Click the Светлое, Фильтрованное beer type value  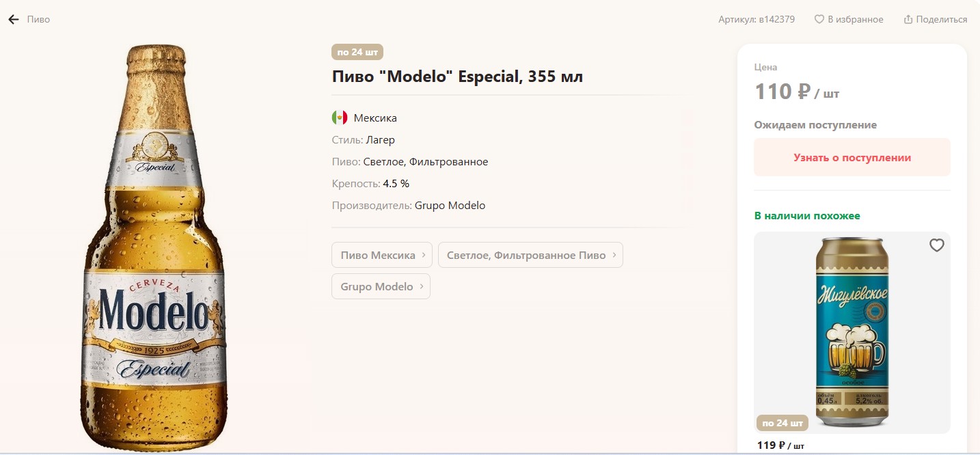(x=426, y=161)
